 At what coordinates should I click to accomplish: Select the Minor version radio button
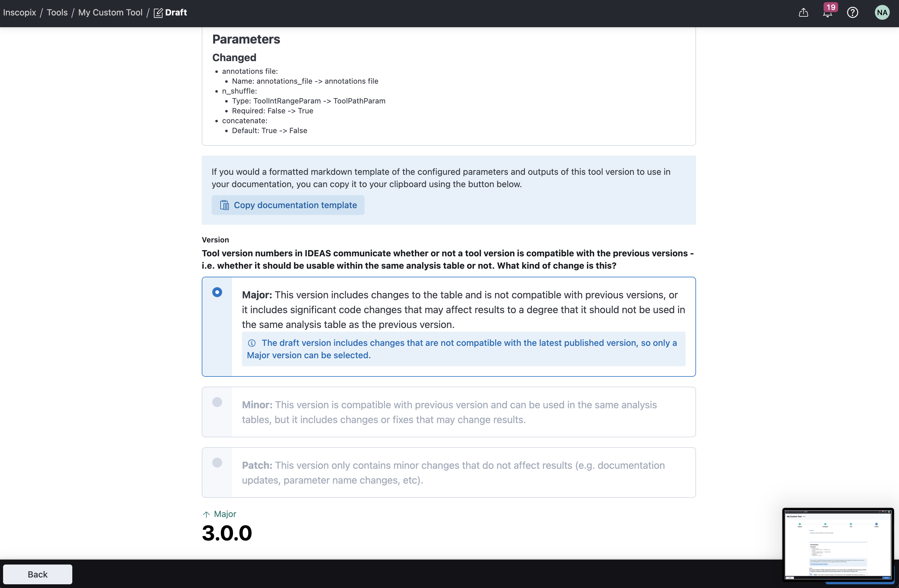[217, 402]
